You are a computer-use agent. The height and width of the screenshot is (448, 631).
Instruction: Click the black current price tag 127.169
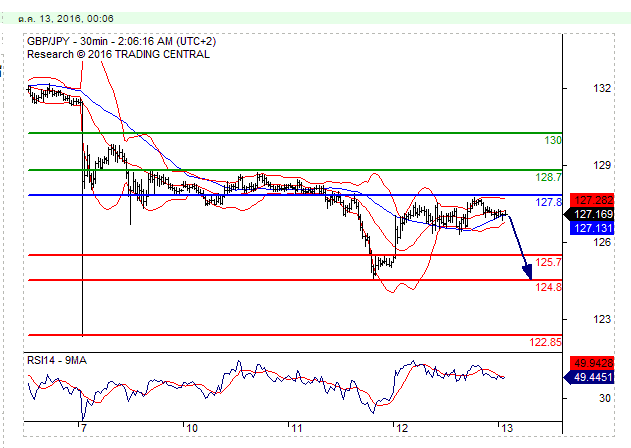[x=590, y=214]
